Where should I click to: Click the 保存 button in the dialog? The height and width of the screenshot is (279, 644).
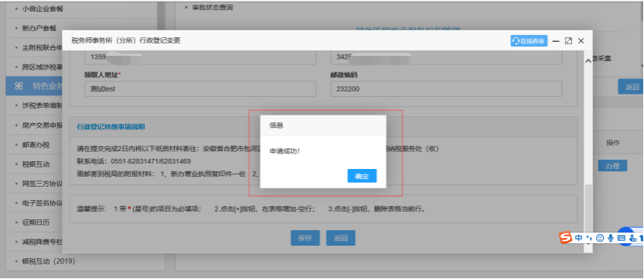pyautogui.click(x=305, y=238)
